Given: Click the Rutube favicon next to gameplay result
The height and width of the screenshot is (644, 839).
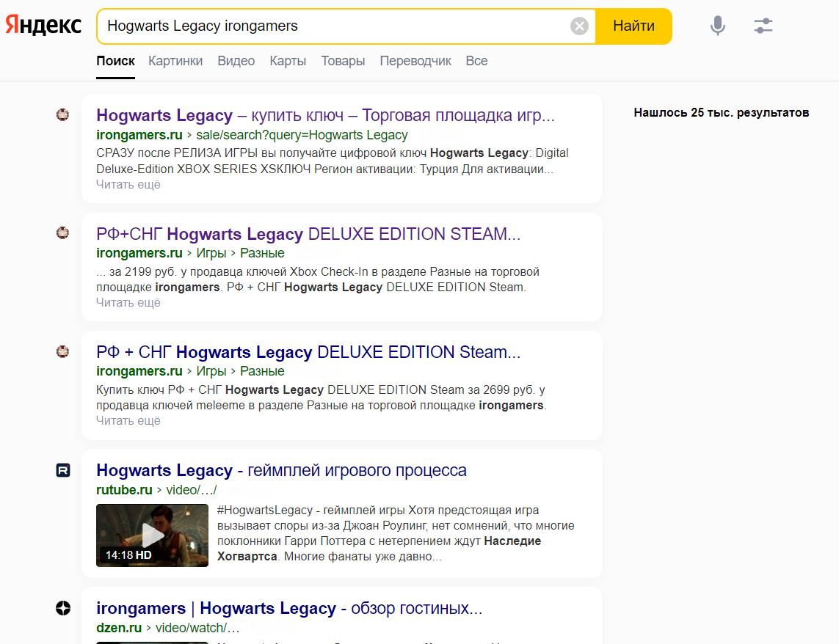Looking at the screenshot, I should tap(63, 470).
